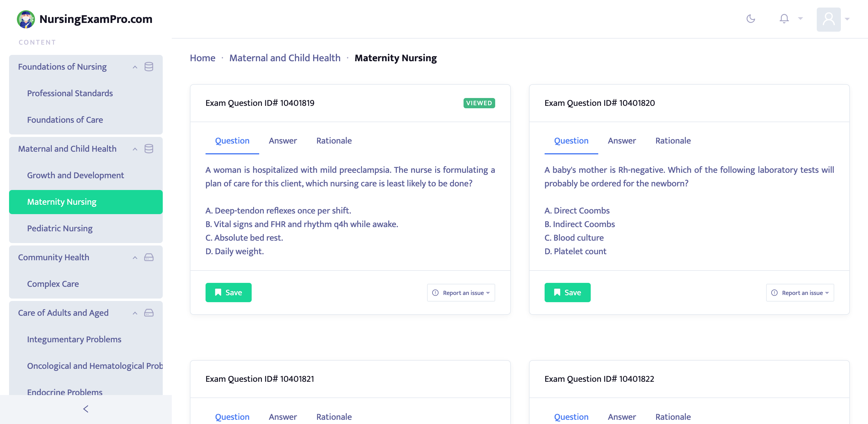
Task: Open the Rationale tab of question 10401820
Action: (x=673, y=141)
